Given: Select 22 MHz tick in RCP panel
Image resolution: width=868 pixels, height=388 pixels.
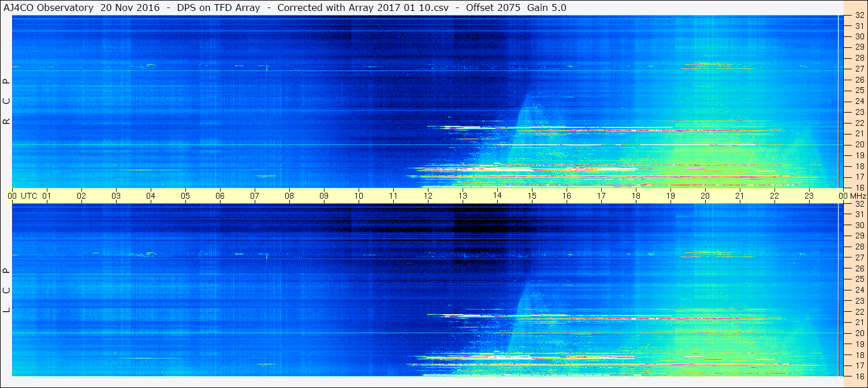Looking at the screenshot, I should coord(859,123).
